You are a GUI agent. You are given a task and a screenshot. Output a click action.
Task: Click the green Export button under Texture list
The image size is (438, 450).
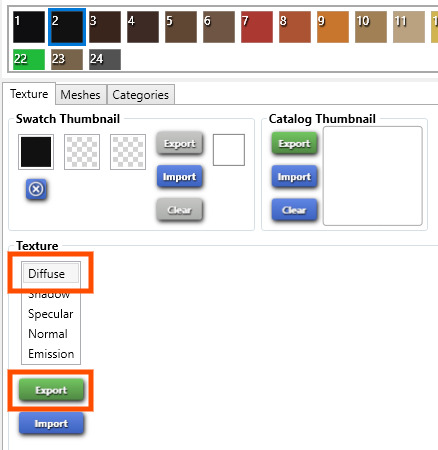51,390
